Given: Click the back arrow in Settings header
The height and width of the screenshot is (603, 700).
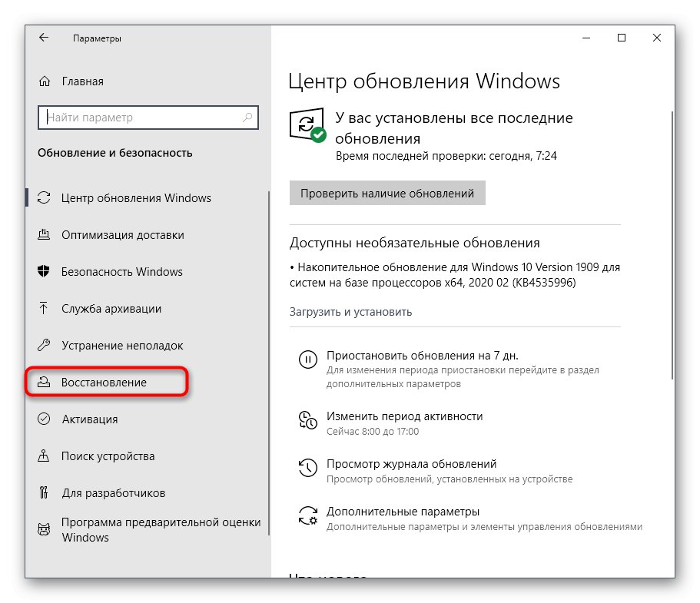Looking at the screenshot, I should pyautogui.click(x=44, y=38).
